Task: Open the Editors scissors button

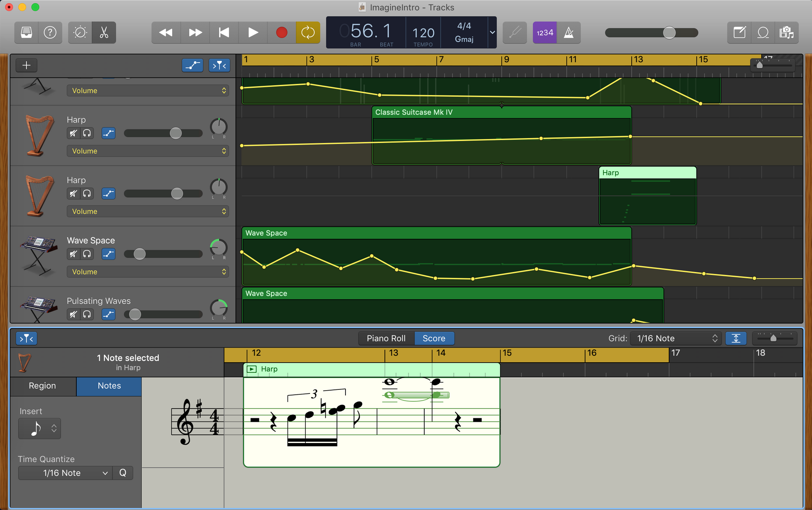Action: 104,32
